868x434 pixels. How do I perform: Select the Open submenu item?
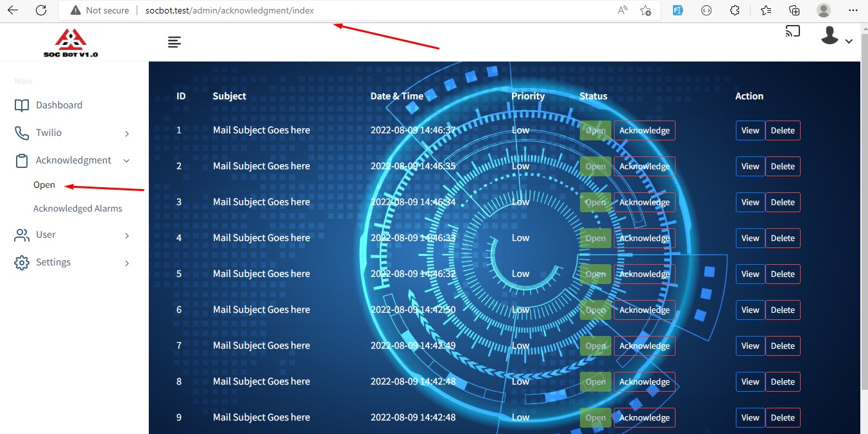44,185
